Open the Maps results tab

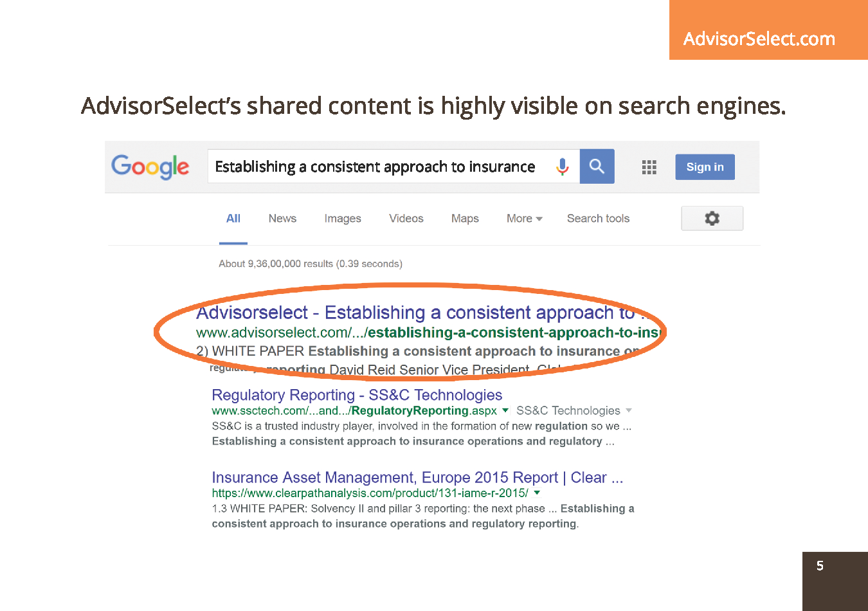[465, 219]
